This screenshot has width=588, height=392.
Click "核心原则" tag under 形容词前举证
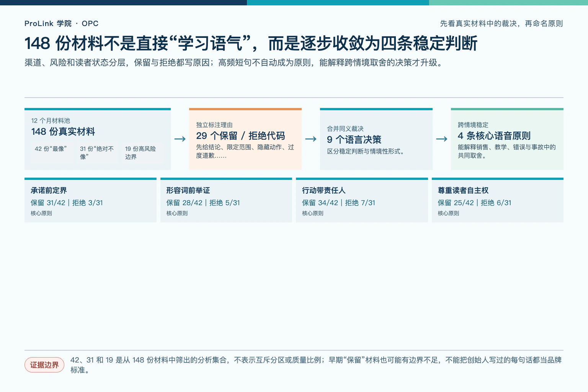point(177,213)
